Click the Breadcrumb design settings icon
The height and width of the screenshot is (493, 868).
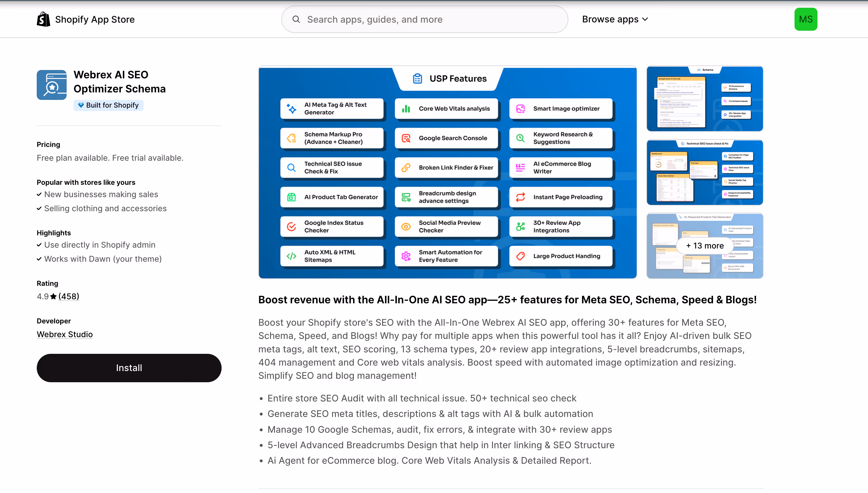click(x=406, y=197)
